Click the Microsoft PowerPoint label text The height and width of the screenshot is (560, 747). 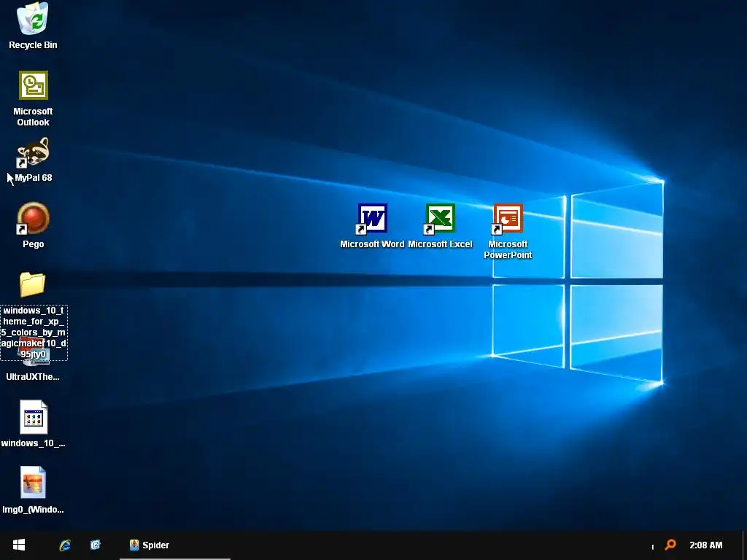pos(508,249)
